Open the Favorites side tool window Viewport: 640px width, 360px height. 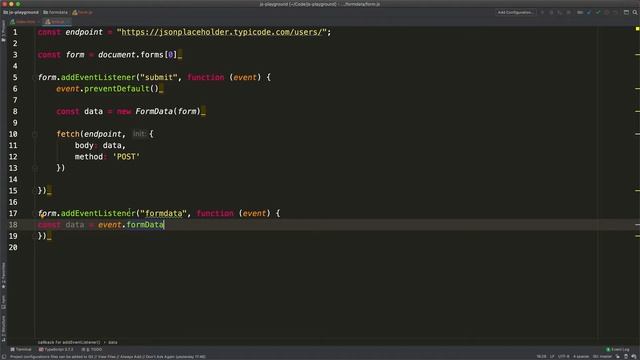[3, 275]
